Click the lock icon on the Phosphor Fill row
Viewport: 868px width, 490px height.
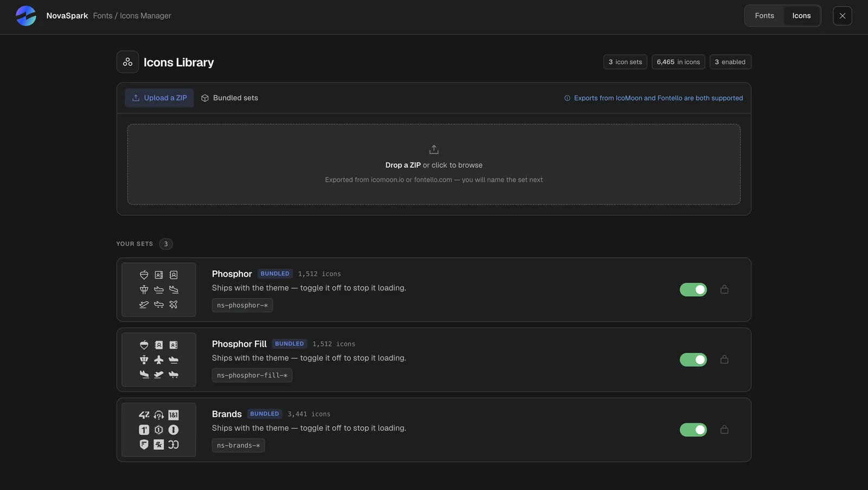(x=724, y=359)
